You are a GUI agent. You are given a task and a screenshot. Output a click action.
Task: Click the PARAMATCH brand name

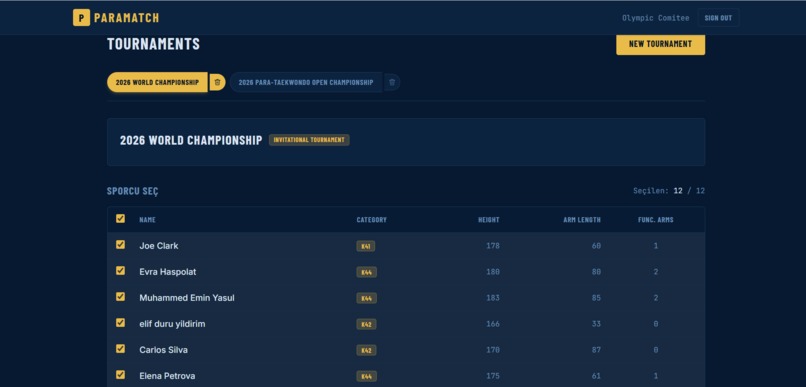[126, 18]
